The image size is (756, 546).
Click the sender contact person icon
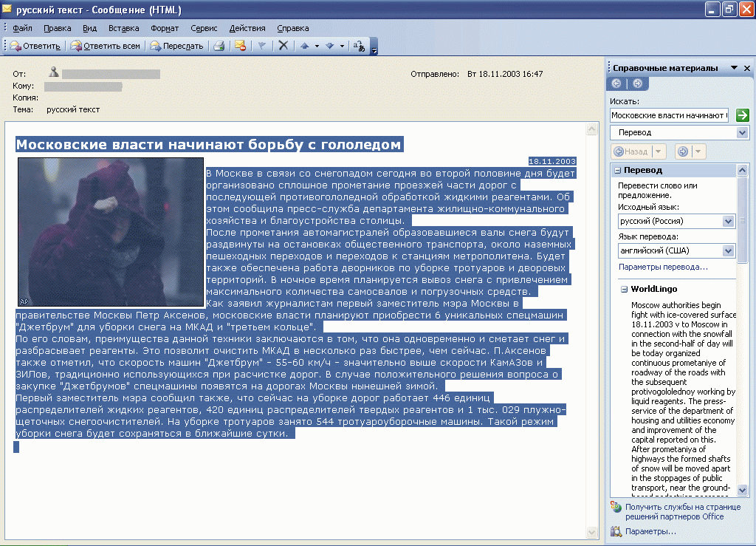53,72
